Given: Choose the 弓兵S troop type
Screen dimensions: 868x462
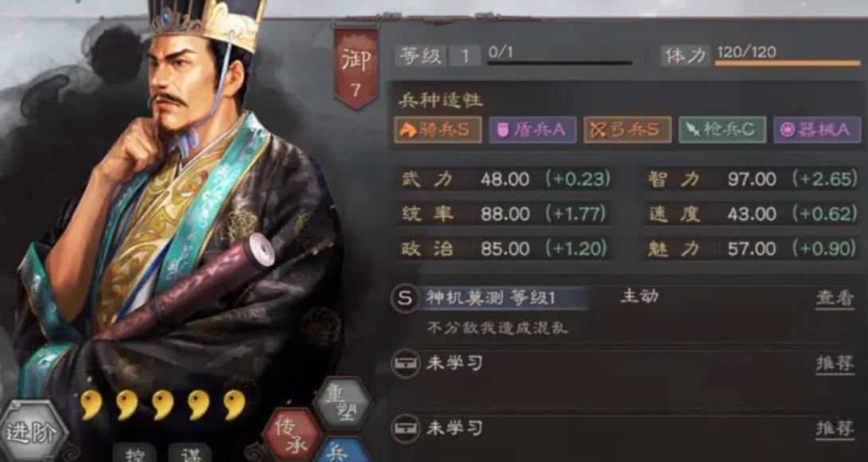Looking at the screenshot, I should point(627,130).
